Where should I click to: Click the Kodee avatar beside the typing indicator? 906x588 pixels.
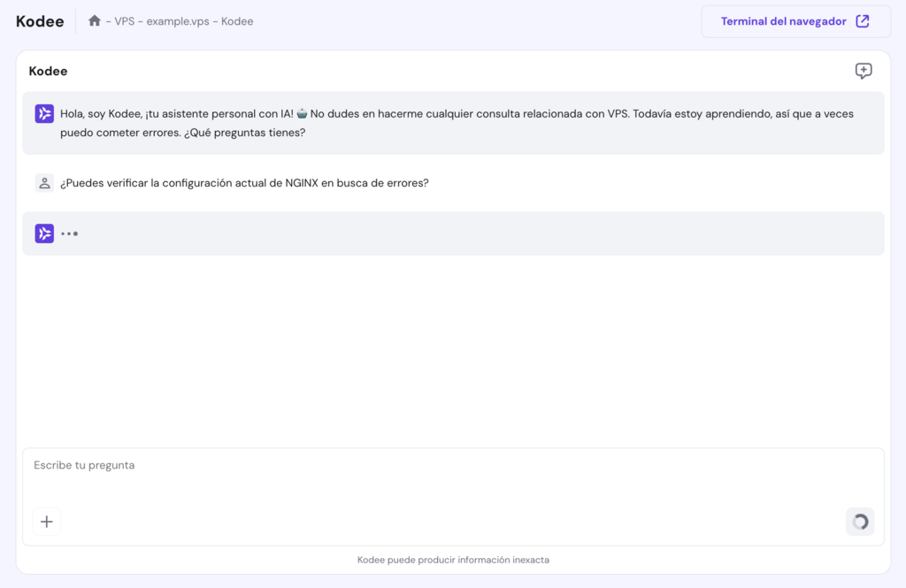(x=44, y=233)
